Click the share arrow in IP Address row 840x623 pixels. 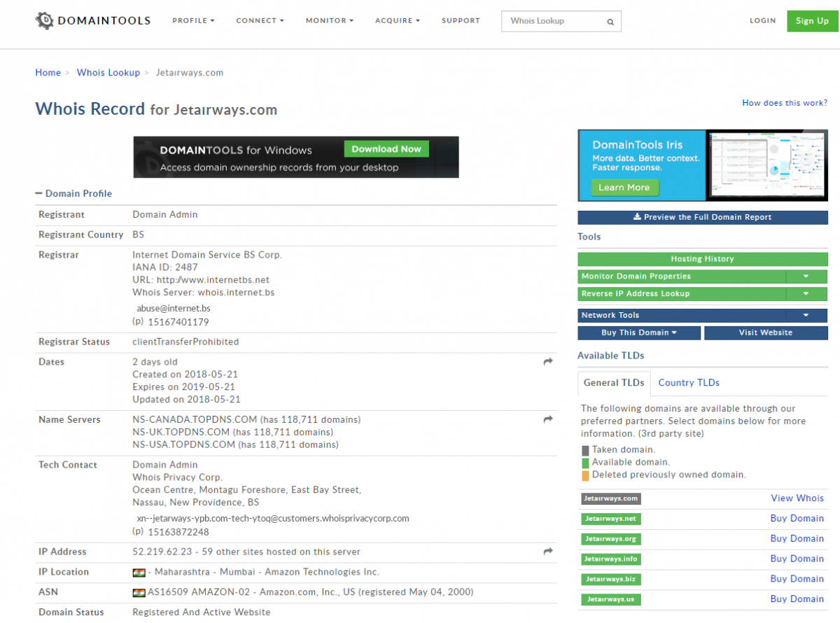pos(547,552)
